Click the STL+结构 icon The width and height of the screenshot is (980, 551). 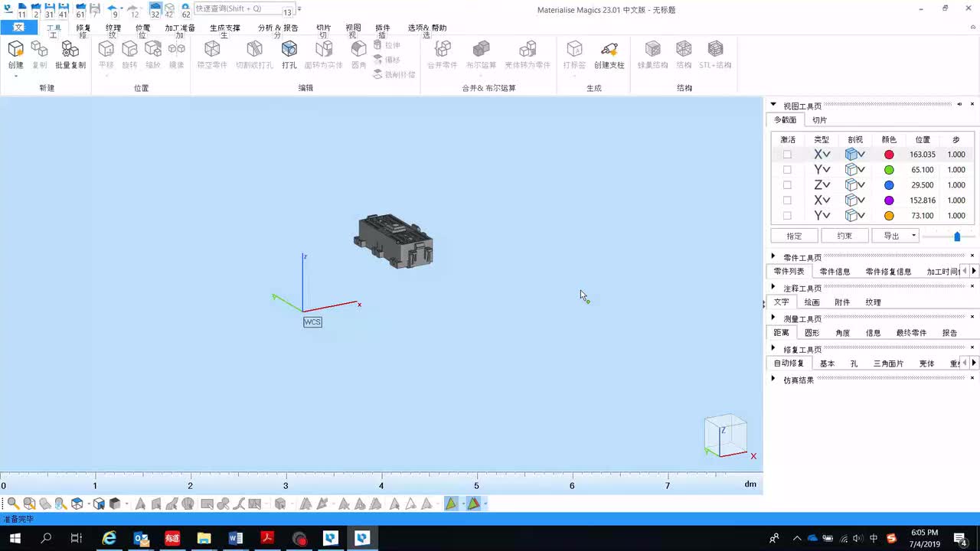coord(715,50)
